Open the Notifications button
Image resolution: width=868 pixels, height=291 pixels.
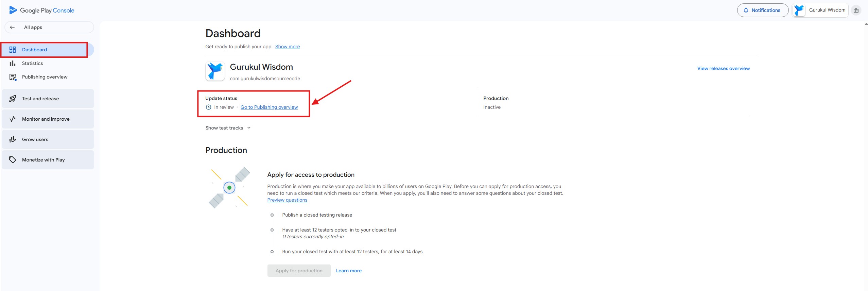(762, 10)
